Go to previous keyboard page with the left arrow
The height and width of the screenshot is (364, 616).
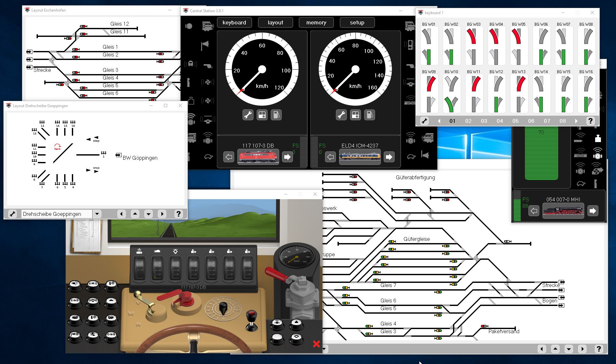(439, 121)
